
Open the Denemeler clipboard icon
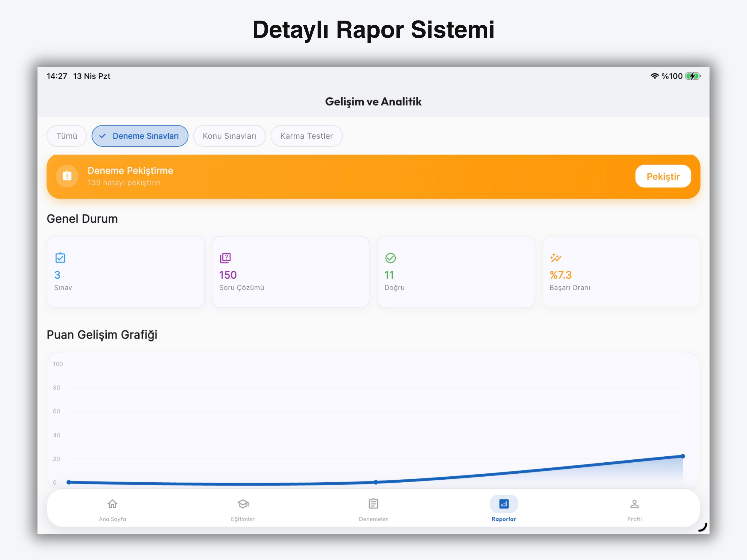click(373, 504)
